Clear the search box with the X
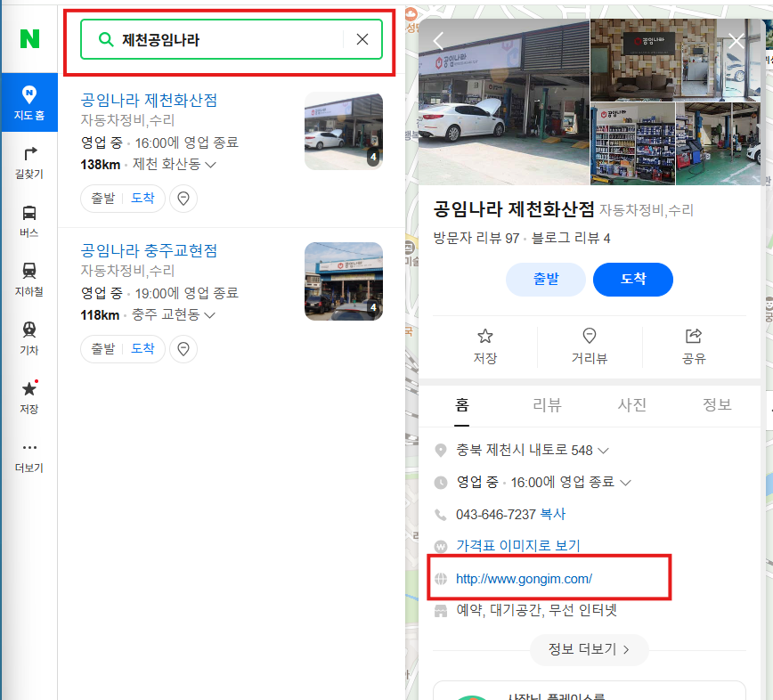This screenshot has height=700, width=773. [362, 39]
